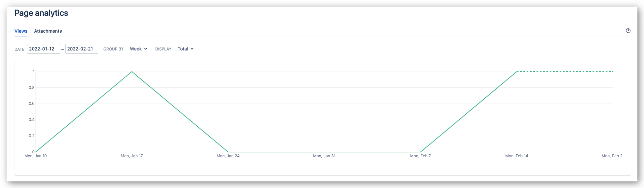Click the Page analytics heading

[41, 13]
